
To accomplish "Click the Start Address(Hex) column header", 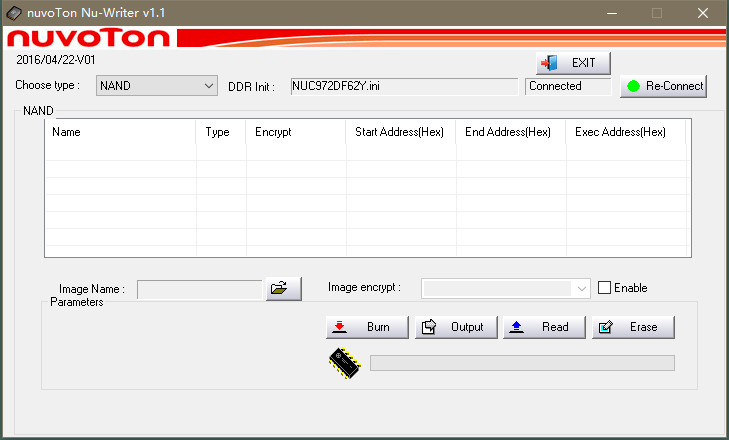I will [400, 132].
